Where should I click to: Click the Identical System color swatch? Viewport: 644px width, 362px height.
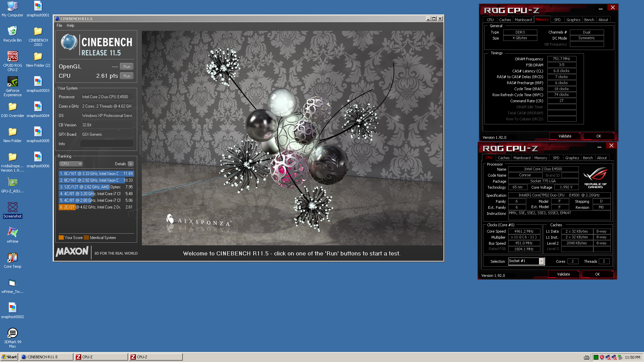87,238
